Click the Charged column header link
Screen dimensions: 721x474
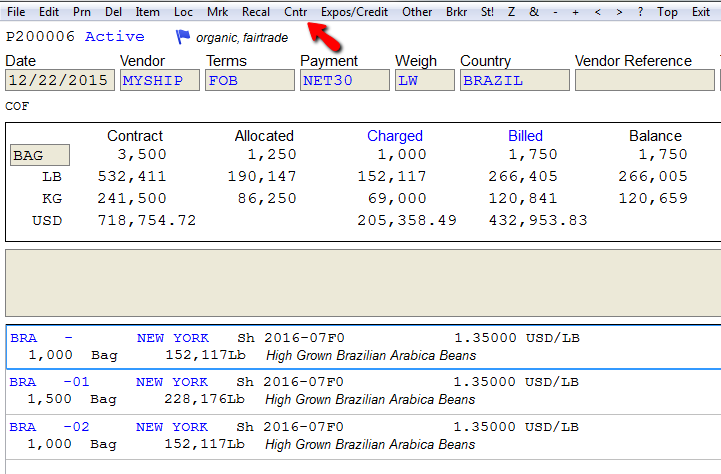395,136
